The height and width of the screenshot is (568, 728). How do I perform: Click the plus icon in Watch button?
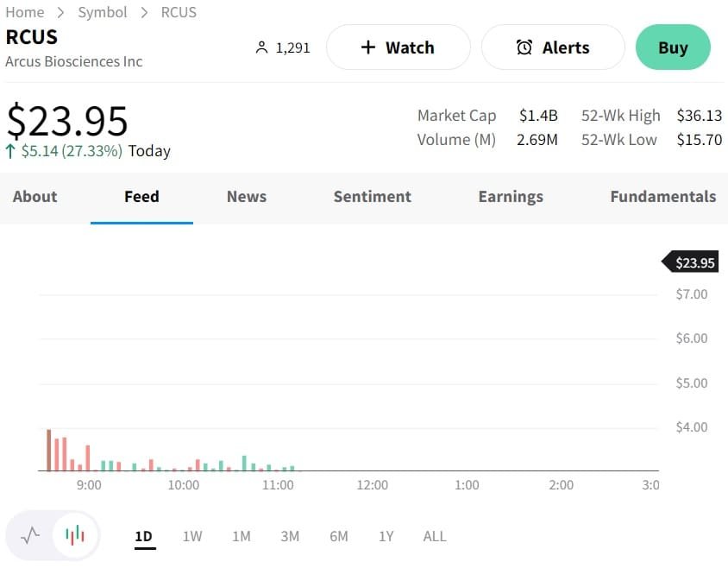pos(368,47)
